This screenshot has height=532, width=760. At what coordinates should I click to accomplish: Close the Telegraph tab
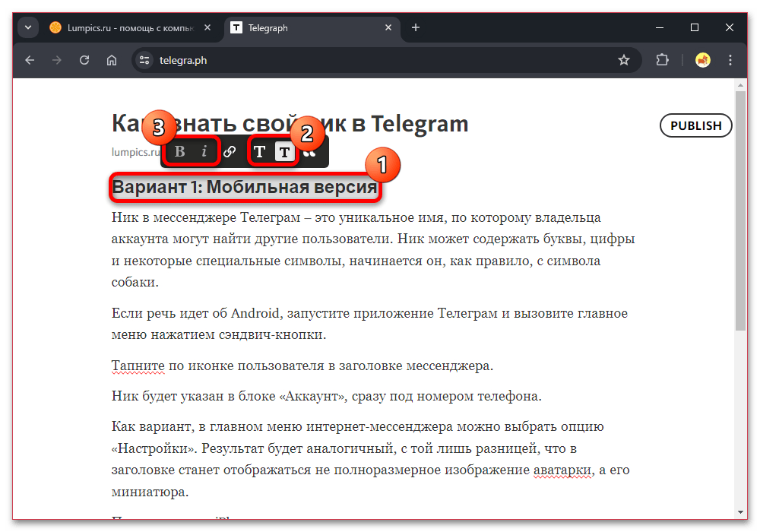388,27
